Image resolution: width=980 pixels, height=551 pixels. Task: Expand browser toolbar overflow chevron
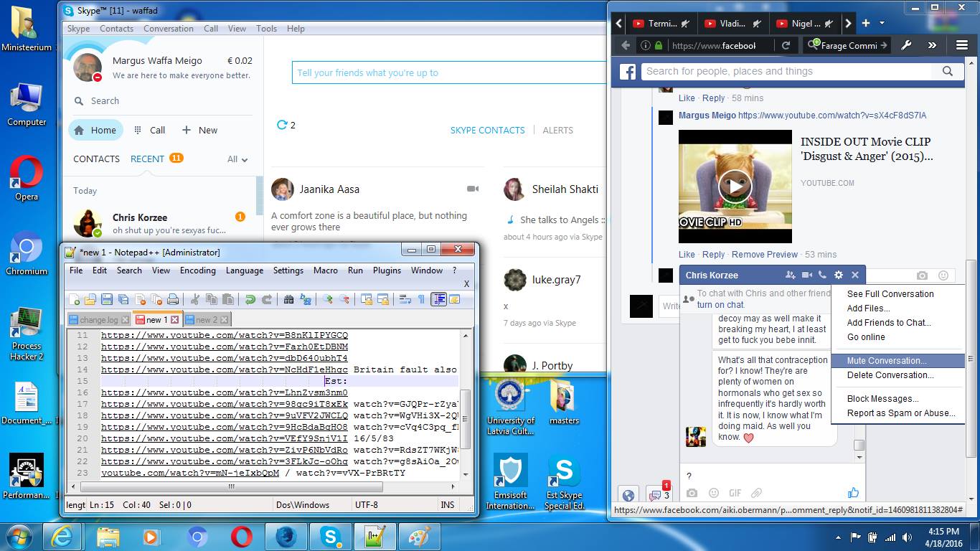[932, 45]
